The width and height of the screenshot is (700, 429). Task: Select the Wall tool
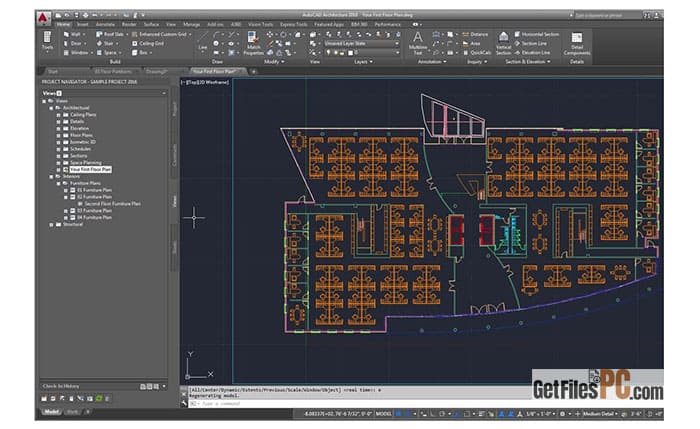pyautogui.click(x=73, y=34)
